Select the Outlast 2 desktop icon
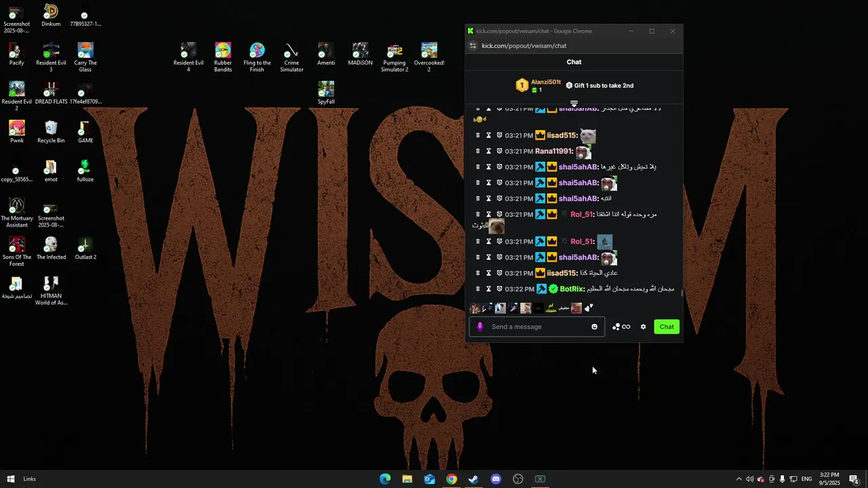This screenshot has height=488, width=868. [x=85, y=249]
